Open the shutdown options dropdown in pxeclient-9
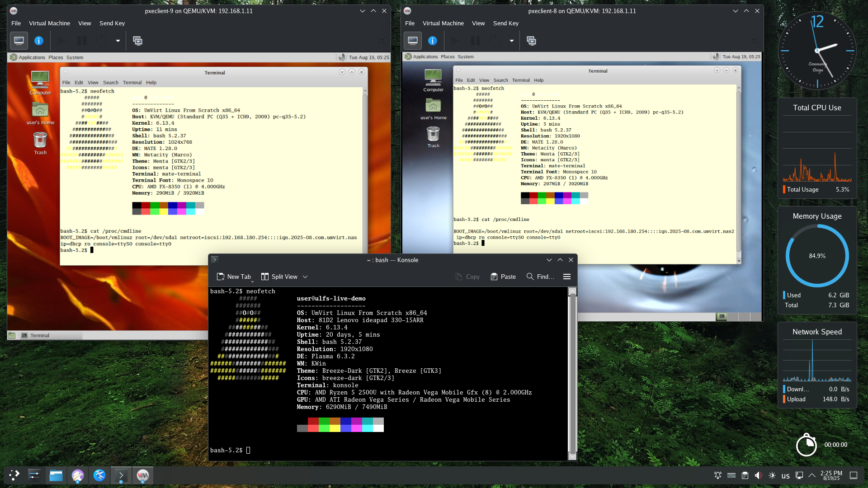This screenshot has width=868, height=488. [x=118, y=41]
